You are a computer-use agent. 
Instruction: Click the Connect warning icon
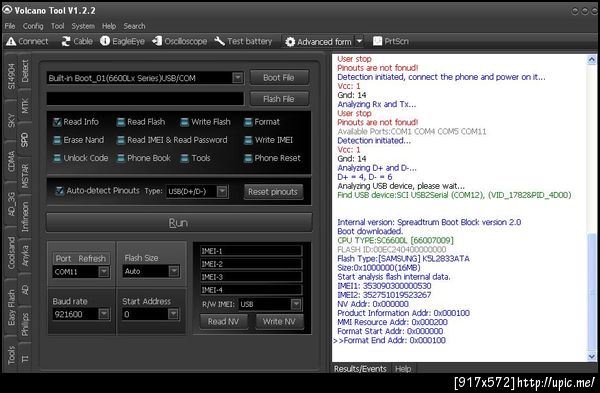tap(11, 41)
